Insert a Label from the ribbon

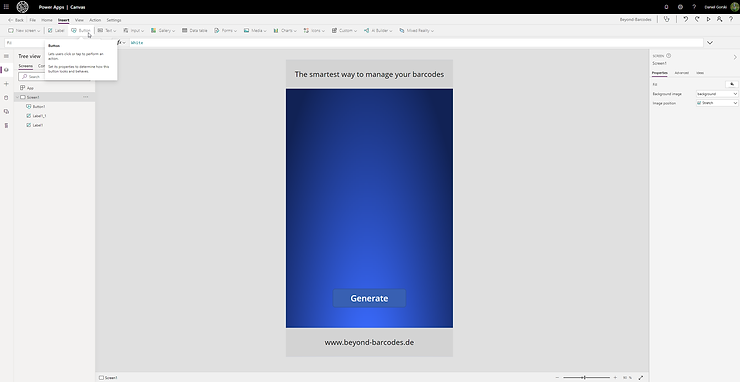pyautogui.click(x=56, y=30)
